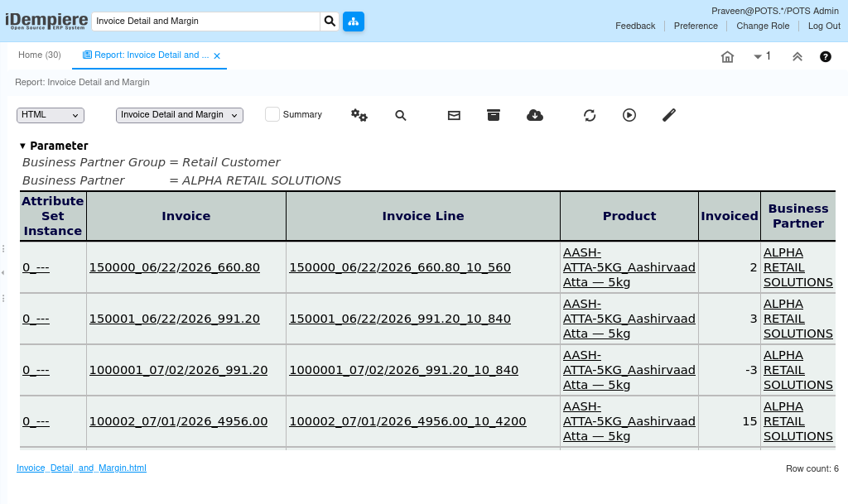This screenshot has width=848, height=504.
Task: Collapse header with double up chevron
Action: click(x=797, y=57)
